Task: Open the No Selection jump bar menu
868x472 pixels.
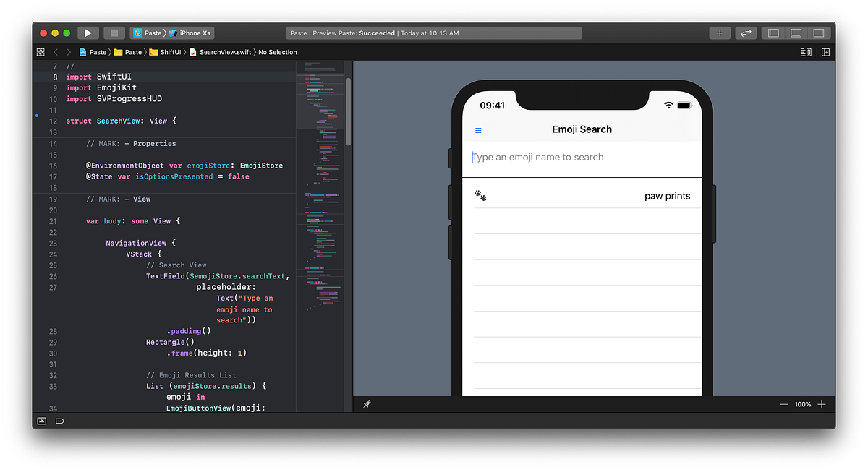Action: click(x=277, y=52)
